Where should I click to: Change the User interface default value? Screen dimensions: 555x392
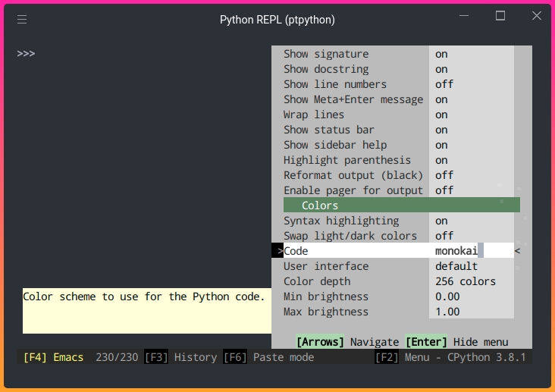(456, 266)
